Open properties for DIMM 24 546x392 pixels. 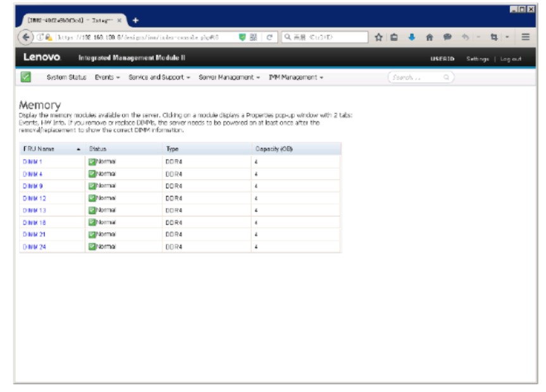(34, 247)
